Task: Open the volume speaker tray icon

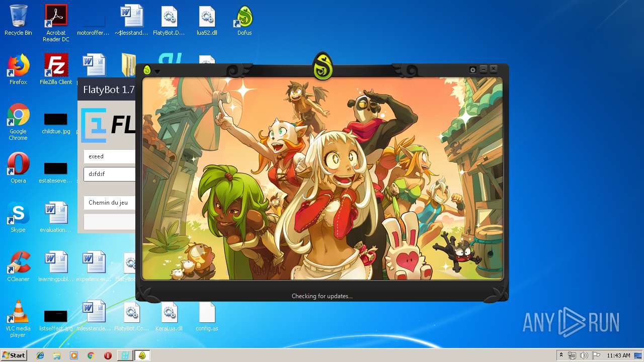Action: [x=584, y=355]
